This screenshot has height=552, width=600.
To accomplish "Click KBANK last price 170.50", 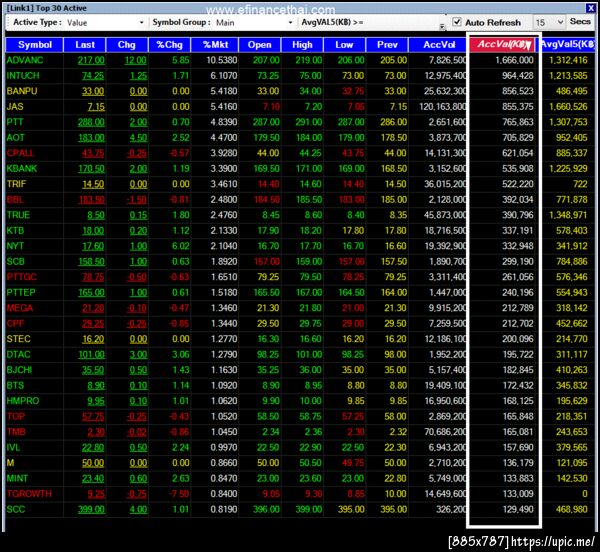I will [91, 168].
